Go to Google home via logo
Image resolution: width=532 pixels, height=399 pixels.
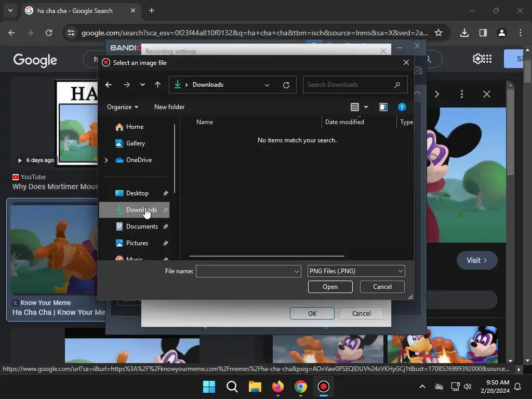(x=35, y=60)
